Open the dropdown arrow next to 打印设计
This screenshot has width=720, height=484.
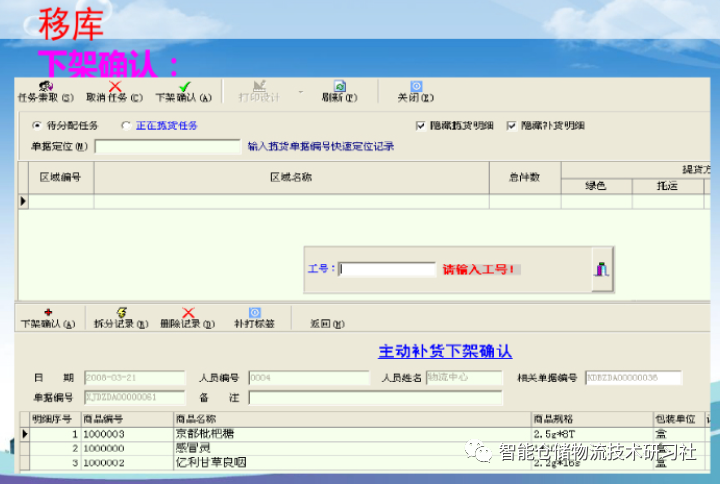pos(301,92)
